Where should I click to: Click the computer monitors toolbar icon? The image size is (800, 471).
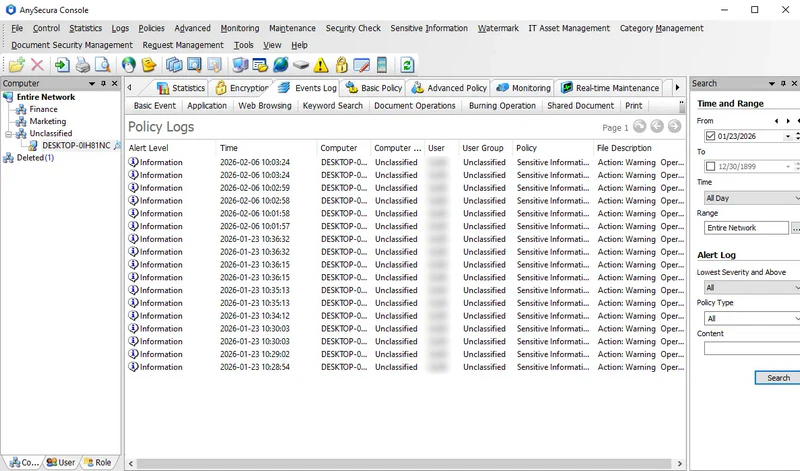click(x=240, y=65)
